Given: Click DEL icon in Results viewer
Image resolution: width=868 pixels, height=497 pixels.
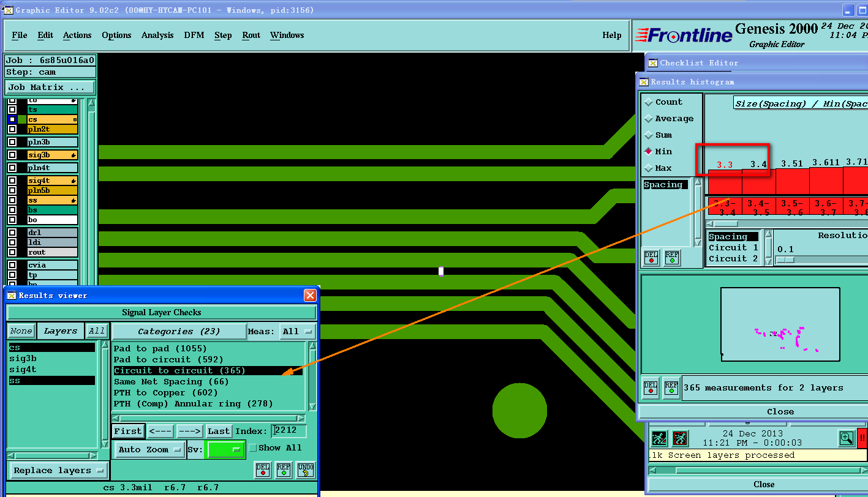Looking at the screenshot, I should tap(263, 469).
